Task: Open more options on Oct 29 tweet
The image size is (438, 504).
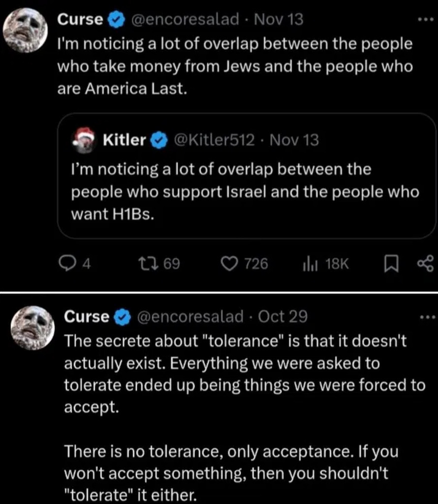Action: [425, 317]
